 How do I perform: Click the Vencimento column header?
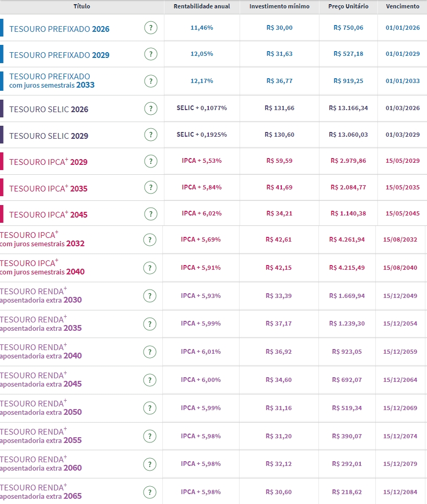click(402, 6)
